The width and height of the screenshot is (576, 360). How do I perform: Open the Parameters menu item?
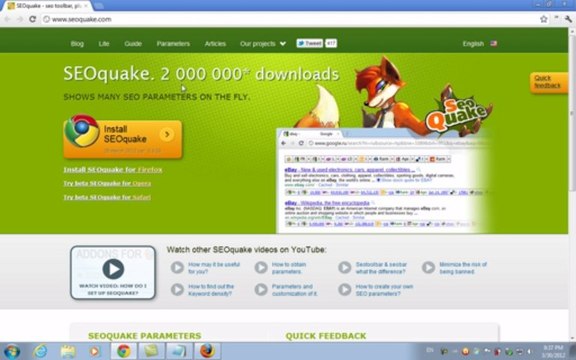173,44
